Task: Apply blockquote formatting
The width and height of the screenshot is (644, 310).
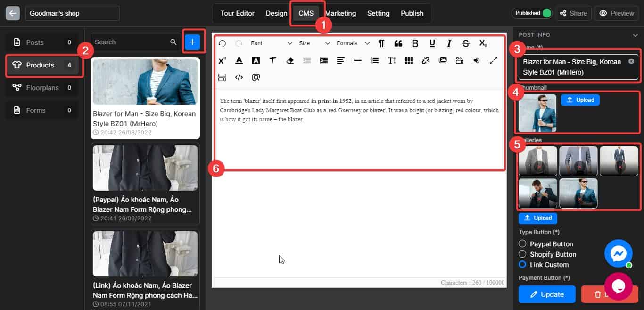Action: click(398, 43)
